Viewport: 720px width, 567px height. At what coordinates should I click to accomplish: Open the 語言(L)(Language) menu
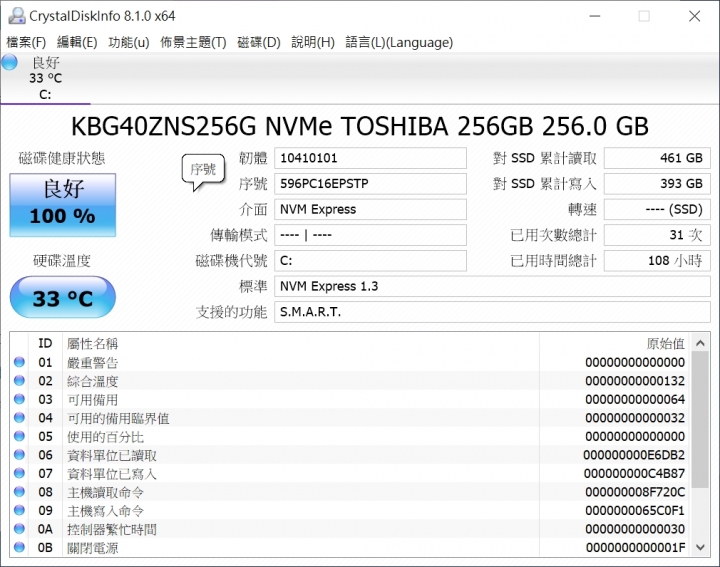pyautogui.click(x=399, y=42)
